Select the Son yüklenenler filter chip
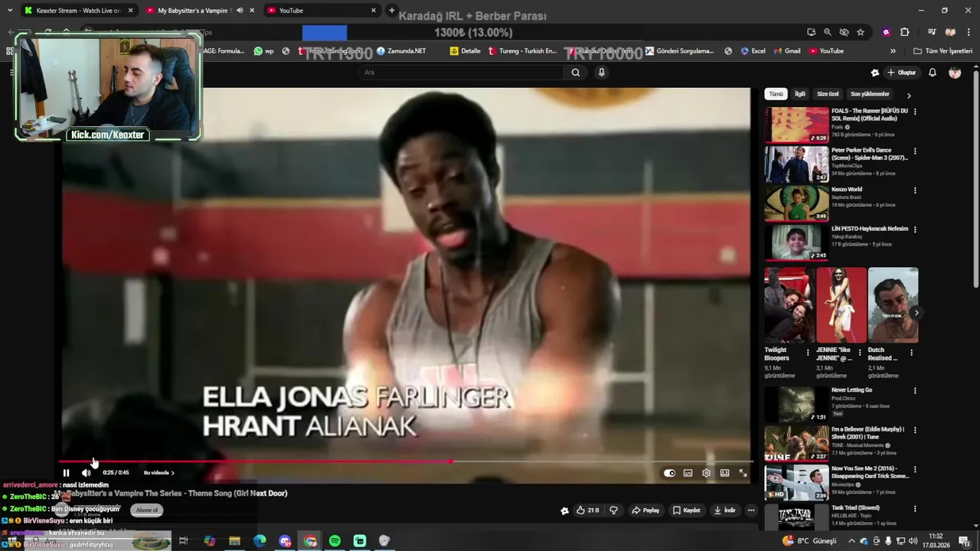Viewport: 980px width, 551px height. [x=870, y=94]
